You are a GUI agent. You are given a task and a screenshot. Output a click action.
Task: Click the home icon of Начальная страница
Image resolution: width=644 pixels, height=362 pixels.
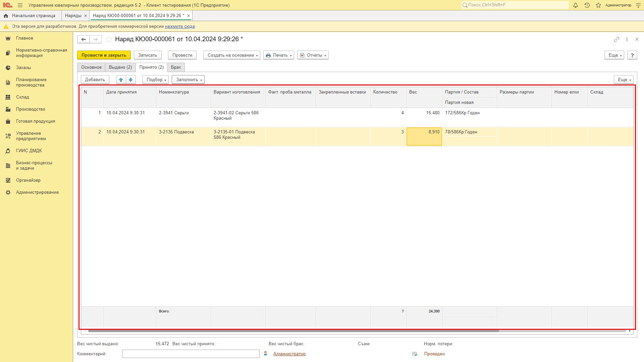click(6, 16)
